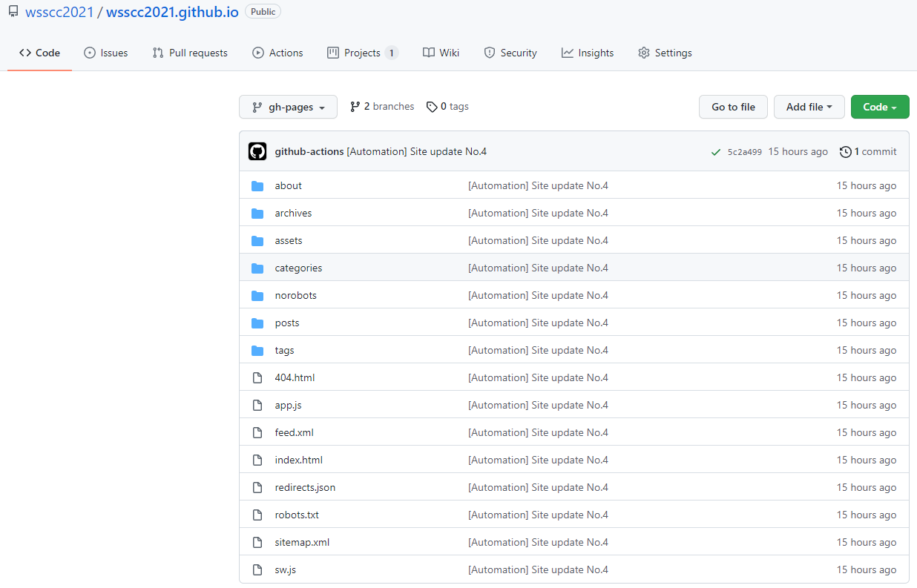Click the tag icon beside 0 tags
Viewport: 917px width, 588px height.
pyautogui.click(x=432, y=106)
